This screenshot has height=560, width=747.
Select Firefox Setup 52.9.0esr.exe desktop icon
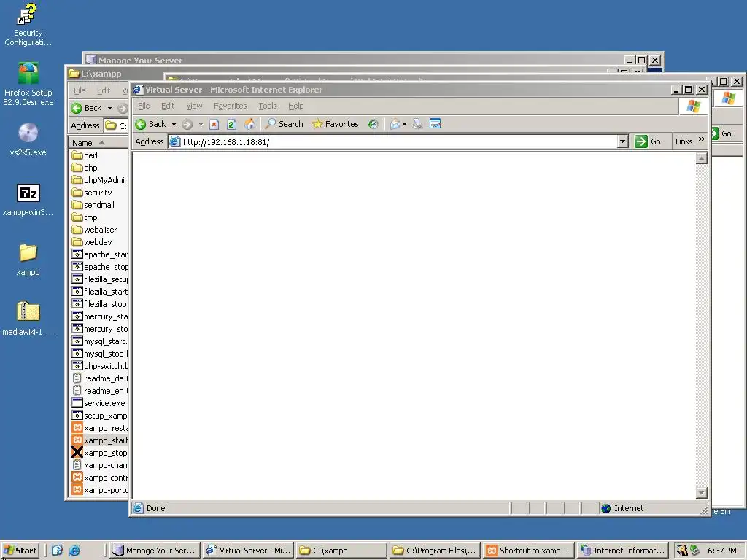coord(28,84)
